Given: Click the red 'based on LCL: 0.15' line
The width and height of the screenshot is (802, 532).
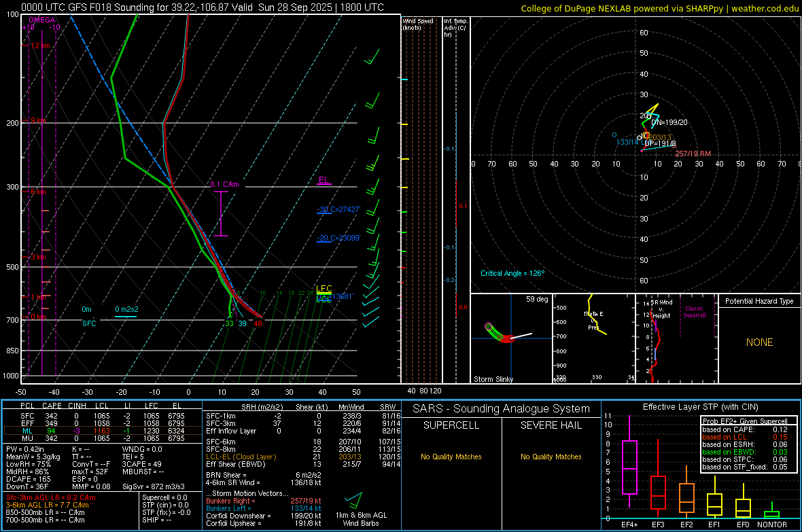Looking at the screenshot, I should [745, 437].
